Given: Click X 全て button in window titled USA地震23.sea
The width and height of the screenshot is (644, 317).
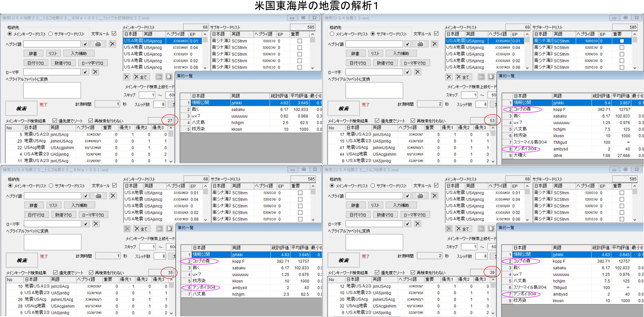Looking at the screenshot, I should (x=463, y=77).
